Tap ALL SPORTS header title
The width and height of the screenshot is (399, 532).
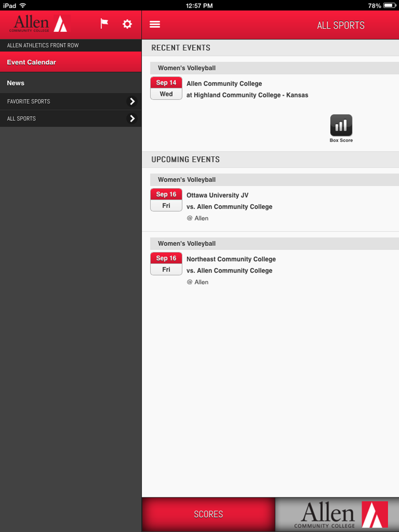tap(341, 25)
